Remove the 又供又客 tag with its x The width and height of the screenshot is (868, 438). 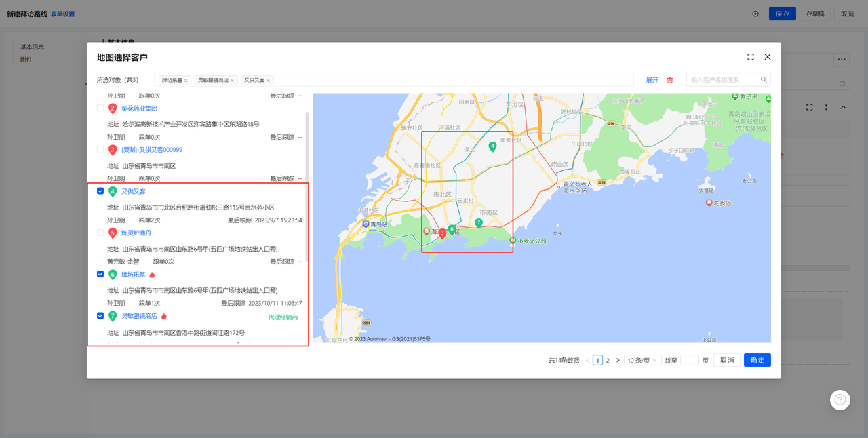268,81
